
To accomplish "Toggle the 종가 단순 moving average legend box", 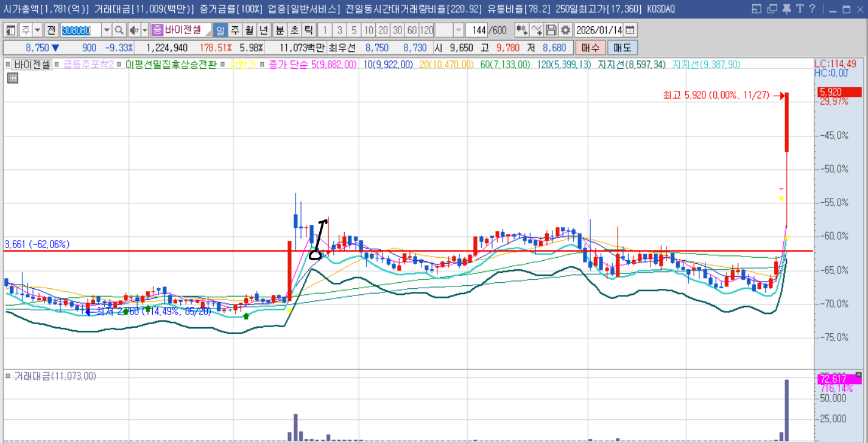I will [262, 64].
